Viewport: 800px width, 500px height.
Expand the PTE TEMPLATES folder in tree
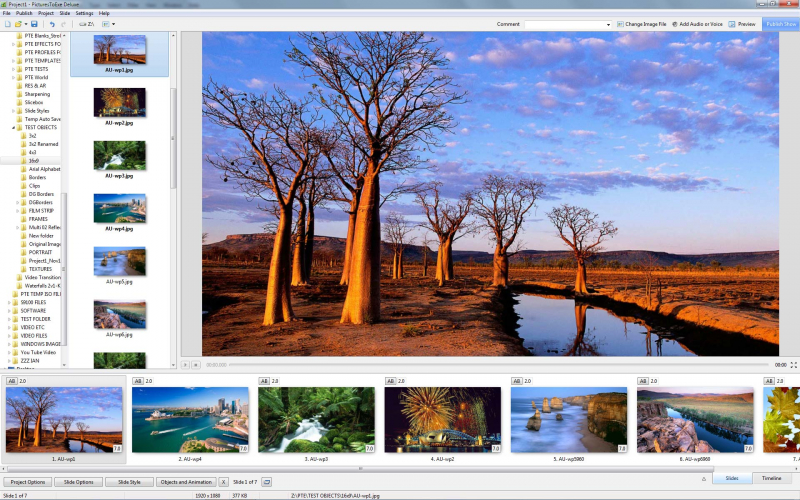click(x=13, y=61)
